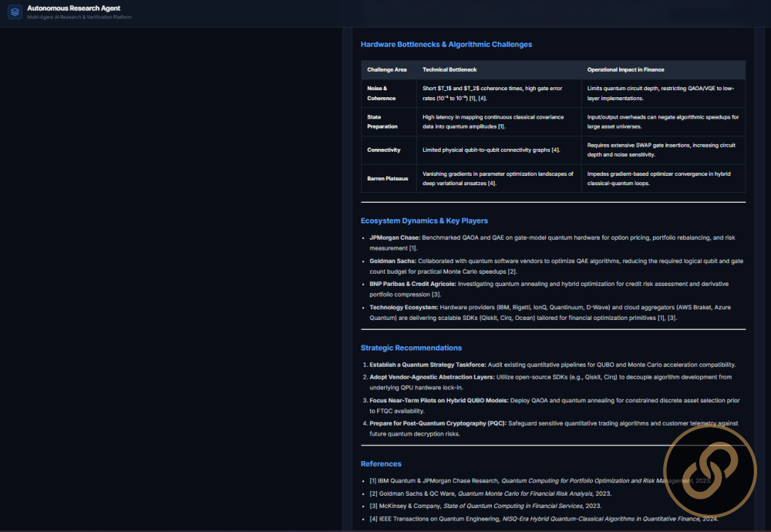Click the cell about short coherence times and gate errors
Screen dimensions: 771x532
click(x=499, y=93)
